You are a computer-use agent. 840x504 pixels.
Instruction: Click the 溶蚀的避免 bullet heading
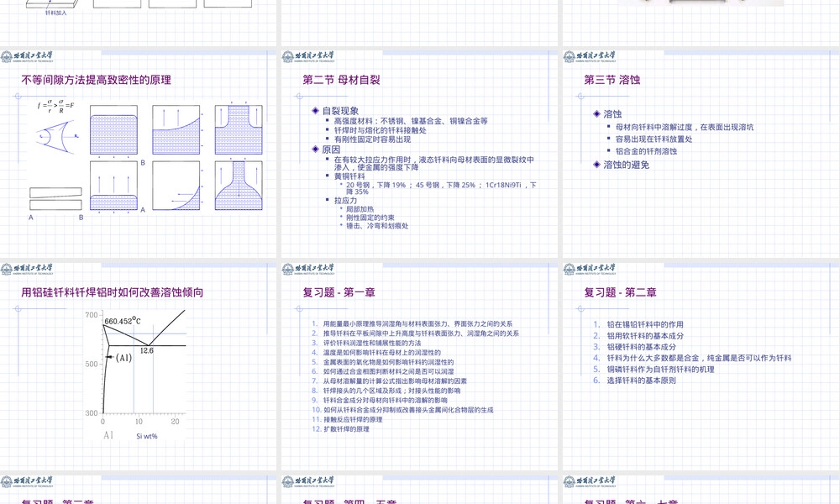coord(627,165)
